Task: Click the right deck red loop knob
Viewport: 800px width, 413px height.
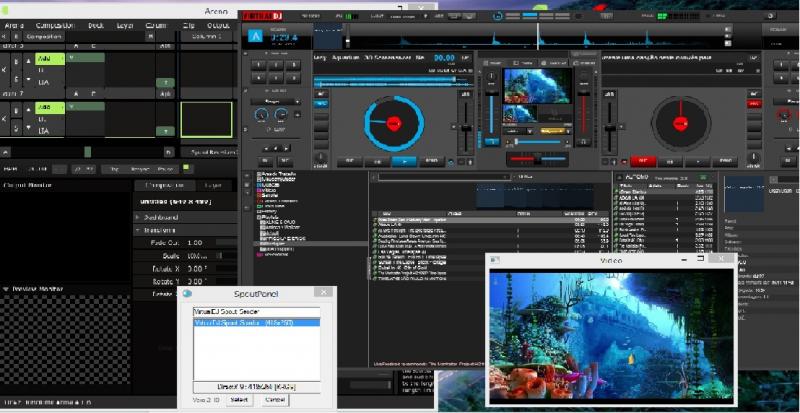Action: click(x=784, y=116)
